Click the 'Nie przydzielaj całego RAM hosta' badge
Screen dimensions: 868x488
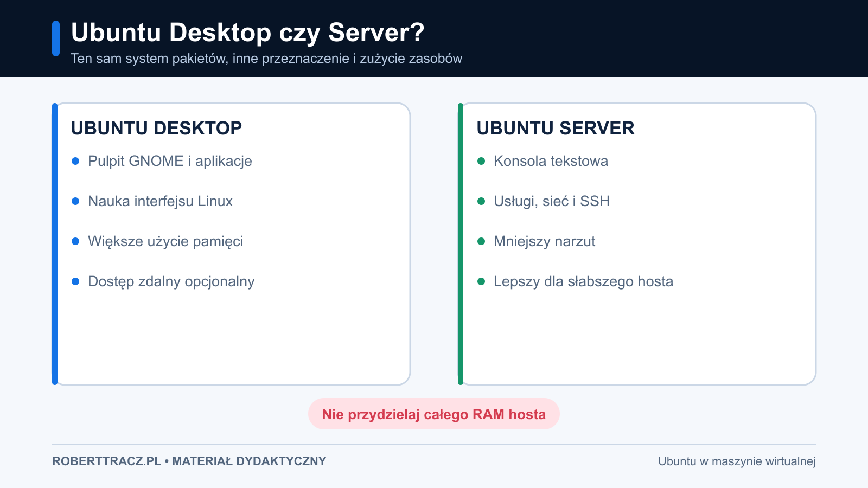coord(434,414)
